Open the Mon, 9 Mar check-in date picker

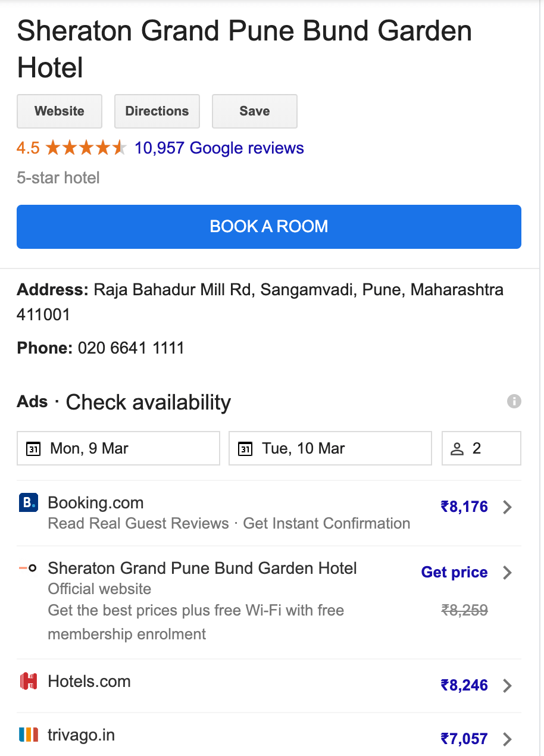[x=118, y=448]
